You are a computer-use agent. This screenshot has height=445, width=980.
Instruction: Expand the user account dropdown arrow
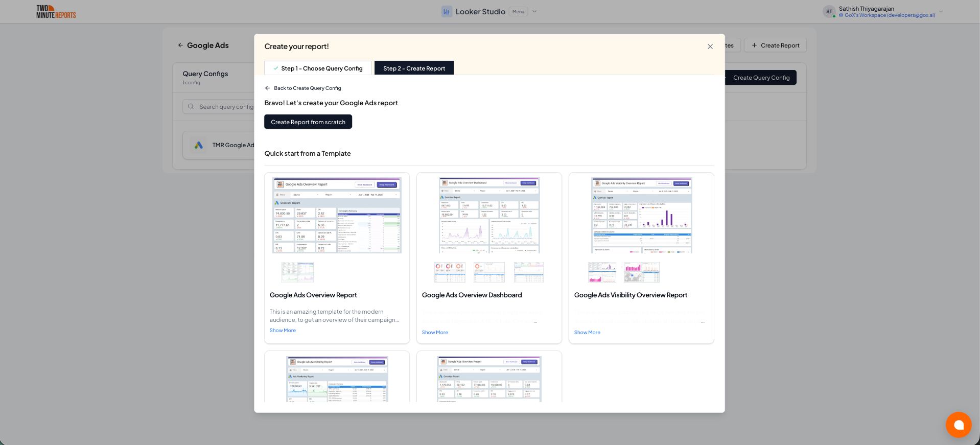tap(941, 12)
